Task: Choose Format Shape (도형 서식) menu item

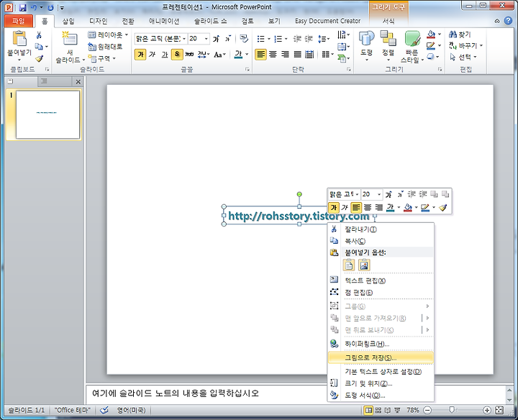Action: (381, 396)
